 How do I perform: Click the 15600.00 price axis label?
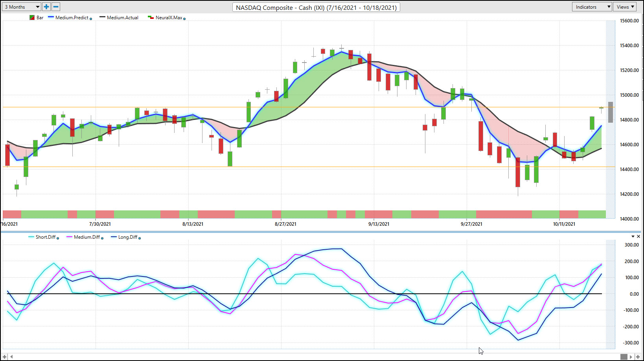point(629,21)
